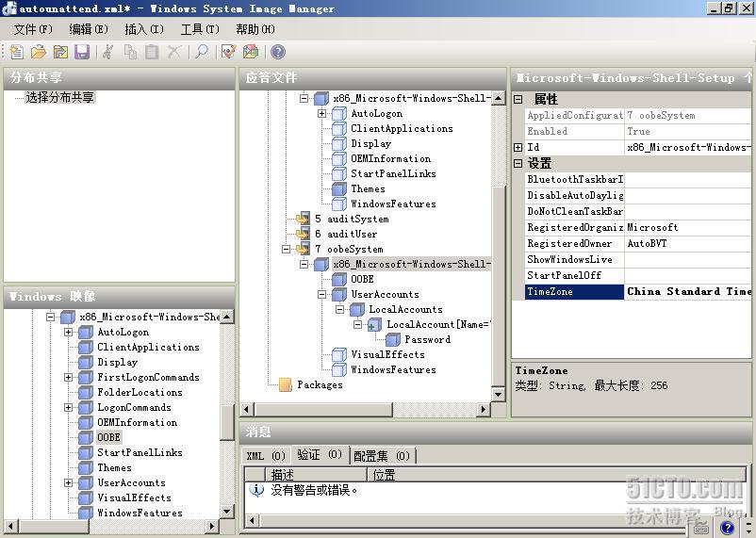
Task: Click the Paste clipboard icon
Action: point(152,52)
